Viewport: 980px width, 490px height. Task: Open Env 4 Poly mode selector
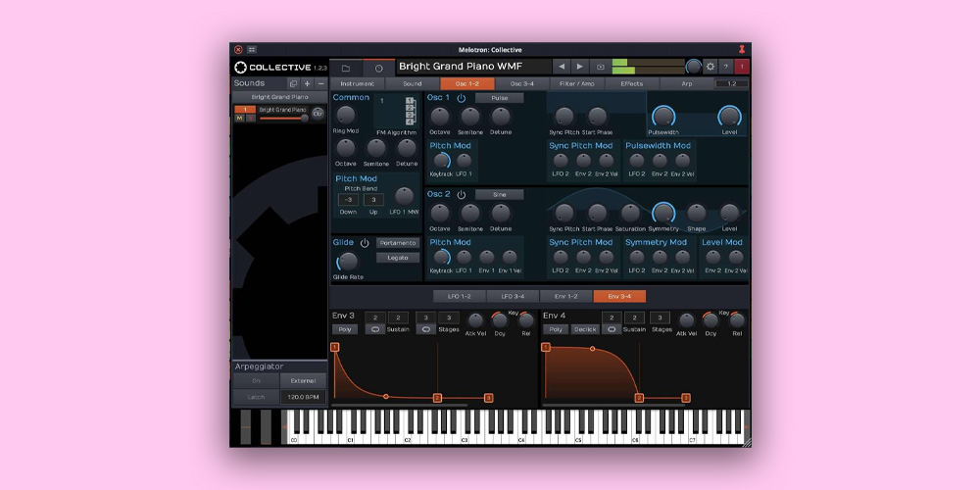click(556, 328)
